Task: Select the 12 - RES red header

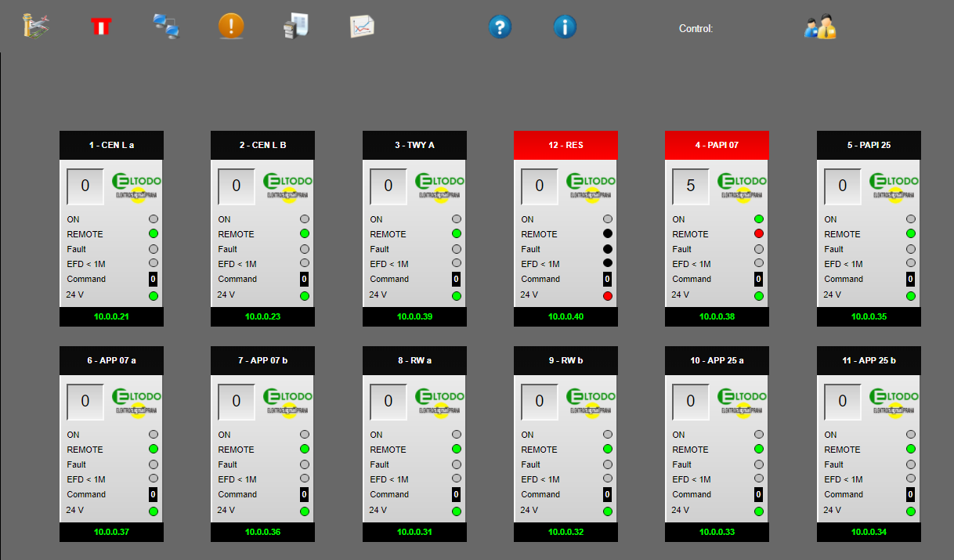Action: (x=566, y=145)
